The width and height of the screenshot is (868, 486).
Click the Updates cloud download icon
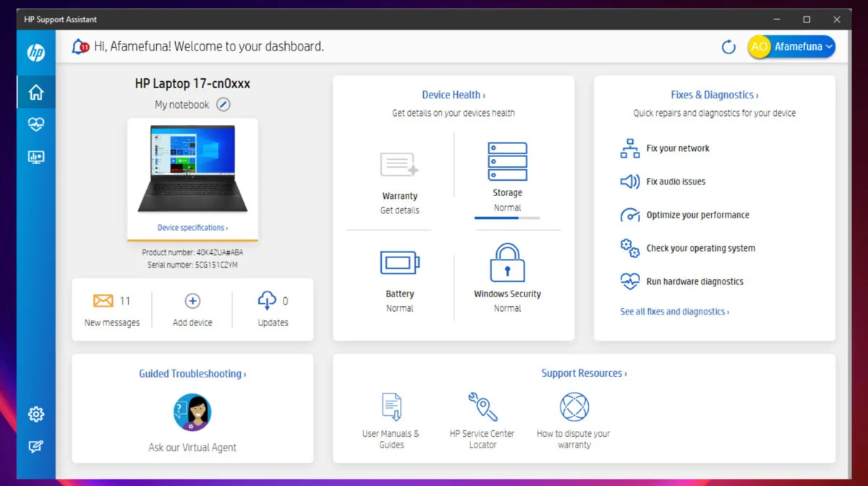[267, 301]
